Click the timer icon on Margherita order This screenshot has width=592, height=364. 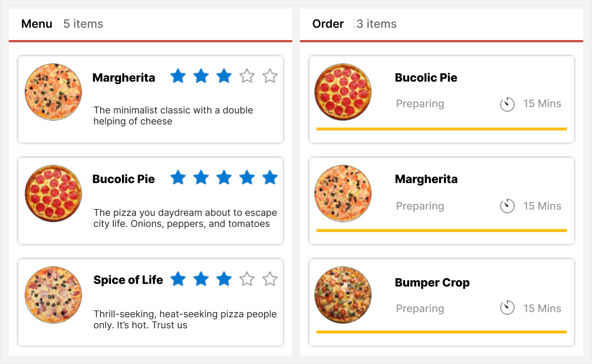(507, 206)
